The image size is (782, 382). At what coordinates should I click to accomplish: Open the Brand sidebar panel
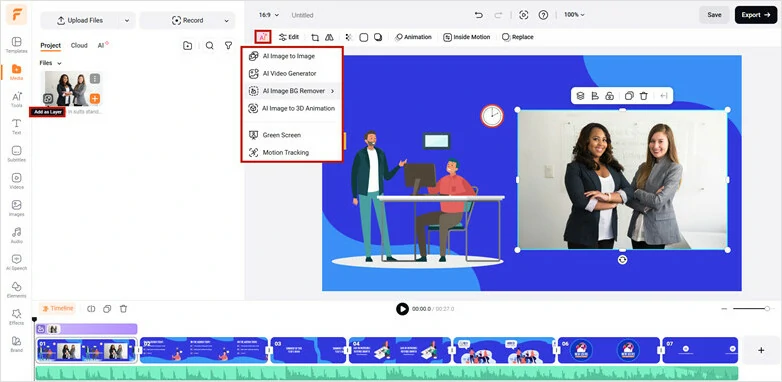click(16, 344)
